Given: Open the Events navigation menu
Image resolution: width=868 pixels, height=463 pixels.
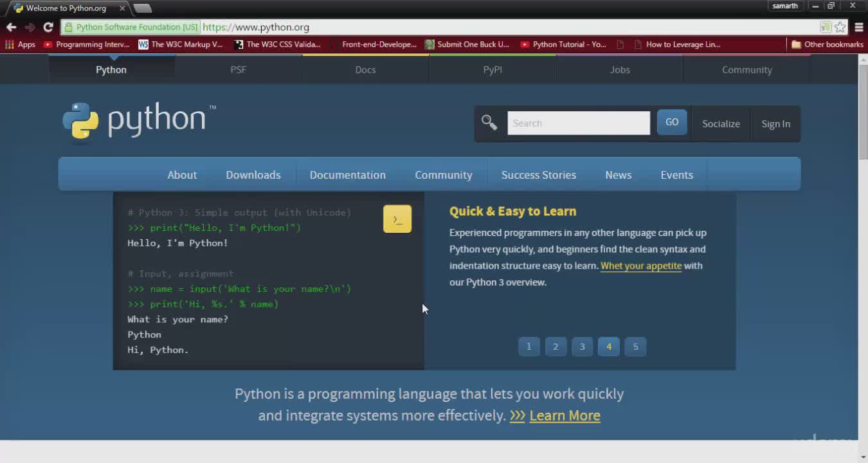Looking at the screenshot, I should (677, 175).
